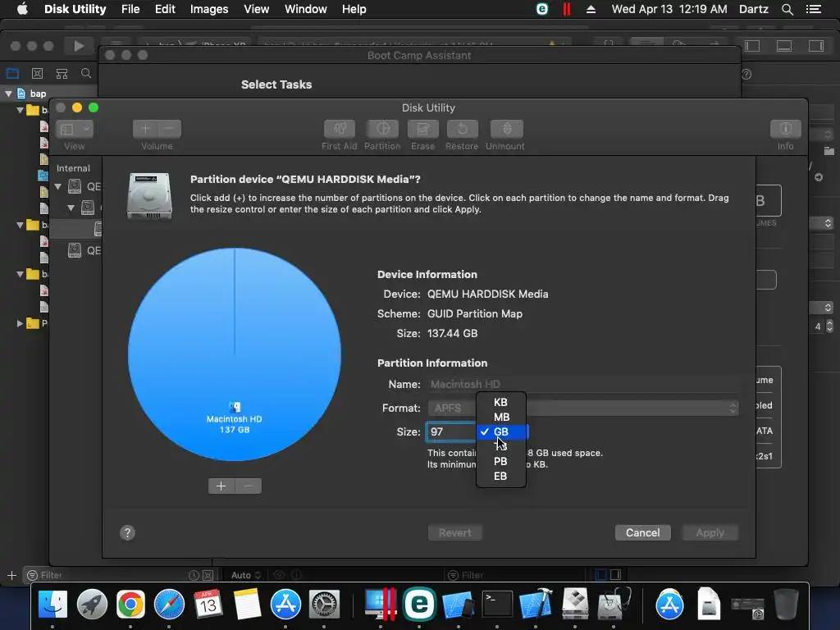Open Notes from the Dock
Image resolution: width=840 pixels, height=630 pixels.
tap(246, 605)
